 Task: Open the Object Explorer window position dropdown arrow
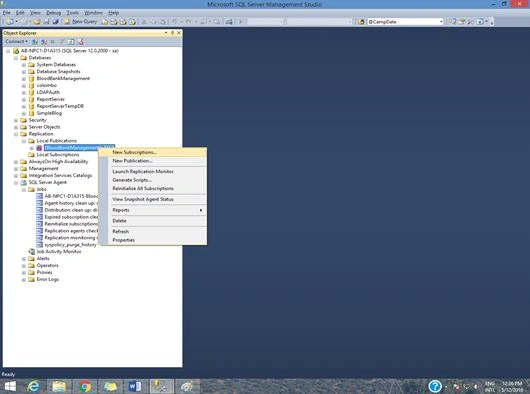(x=166, y=33)
